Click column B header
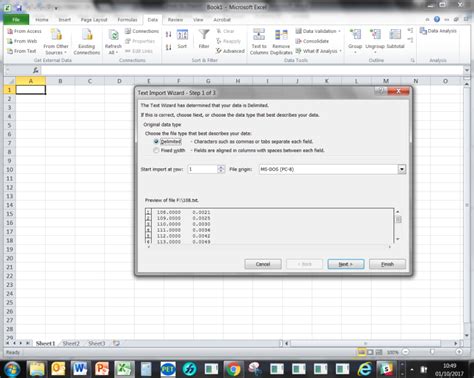The width and height of the screenshot is (474, 378). click(60, 81)
